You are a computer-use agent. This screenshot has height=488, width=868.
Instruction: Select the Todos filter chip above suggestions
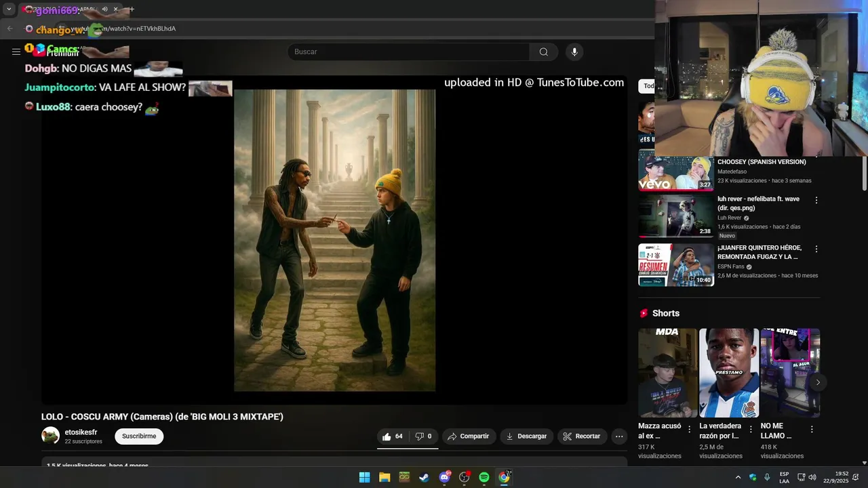point(648,86)
